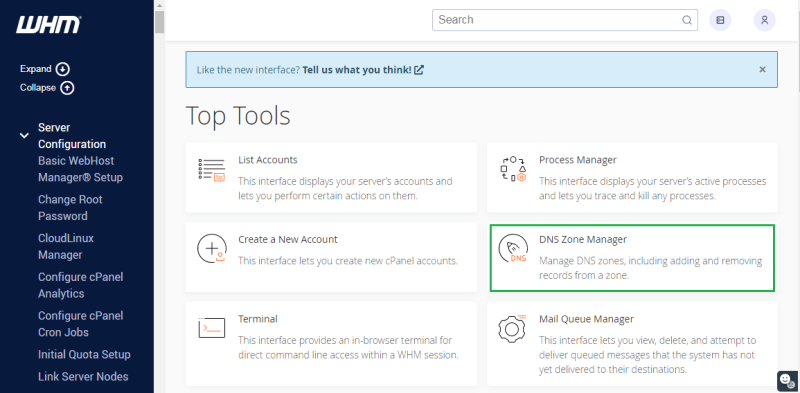Expand all sidebar menu sections
Viewport: 800px width, 393px height.
45,69
